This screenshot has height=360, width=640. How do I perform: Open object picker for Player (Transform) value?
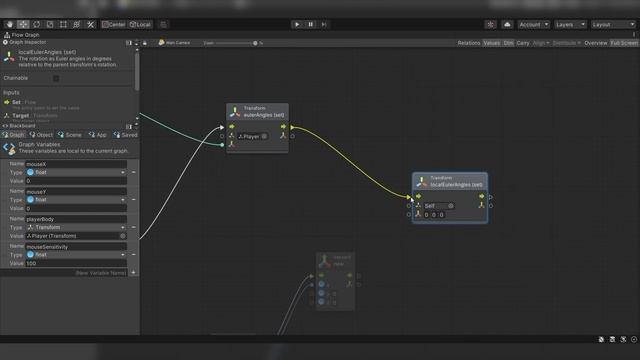pyautogui.click(x=122, y=236)
